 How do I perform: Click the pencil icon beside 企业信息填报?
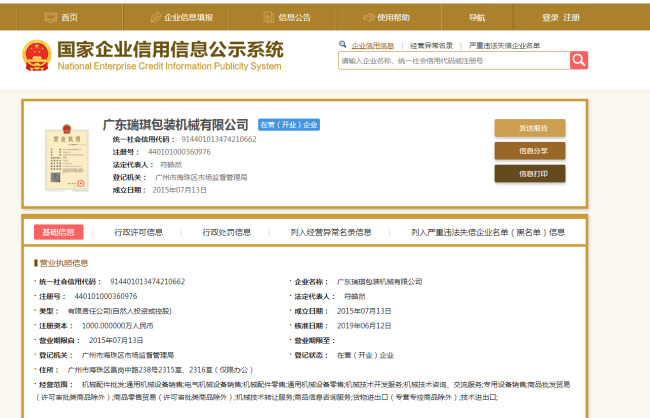156,17
